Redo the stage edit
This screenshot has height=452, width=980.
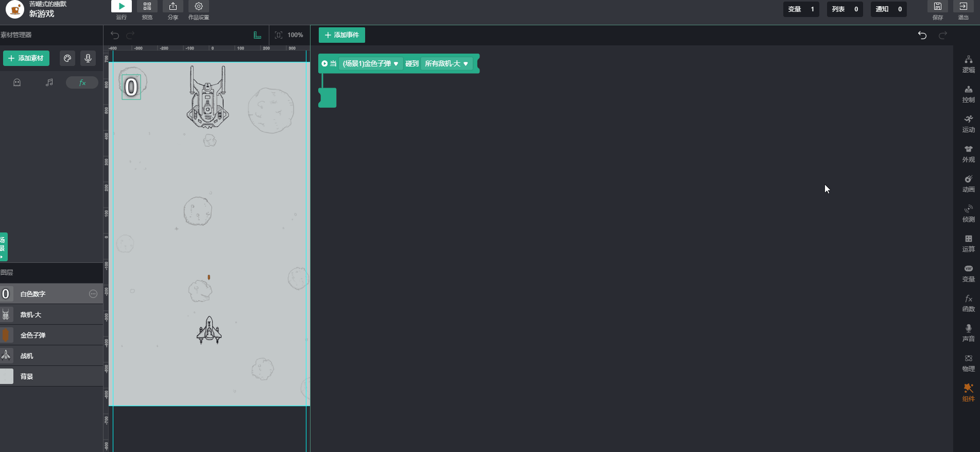[131, 35]
